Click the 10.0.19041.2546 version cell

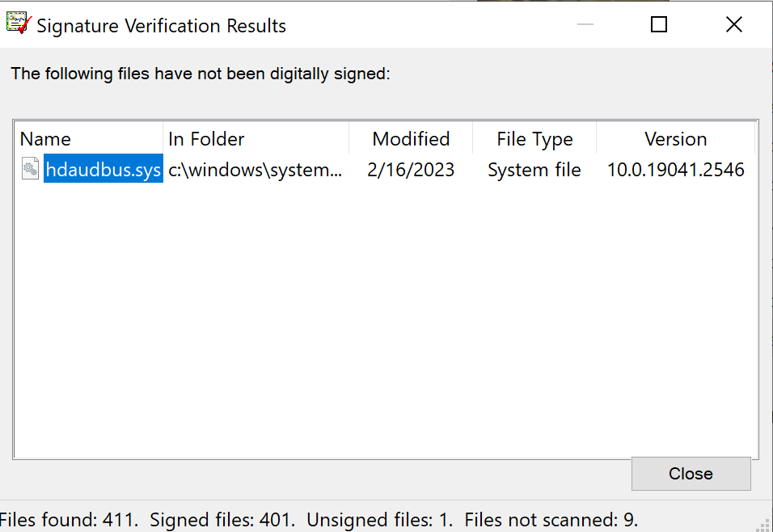[675, 170]
